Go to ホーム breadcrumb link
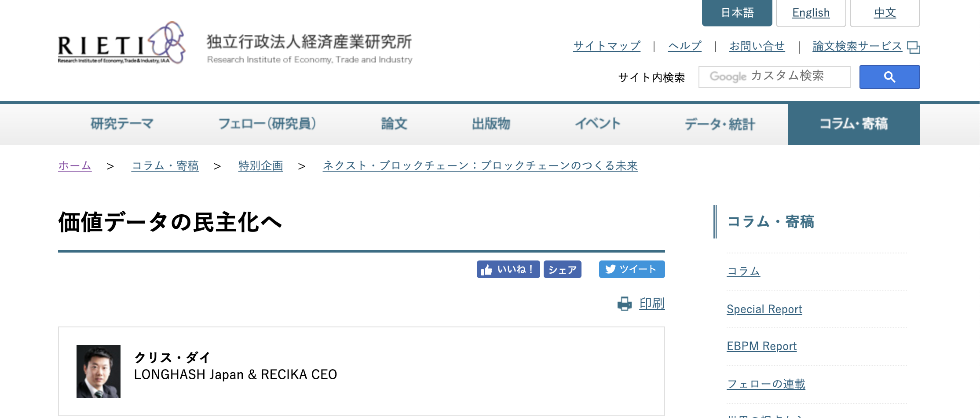Screen dimensions: 980x418 point(75,166)
